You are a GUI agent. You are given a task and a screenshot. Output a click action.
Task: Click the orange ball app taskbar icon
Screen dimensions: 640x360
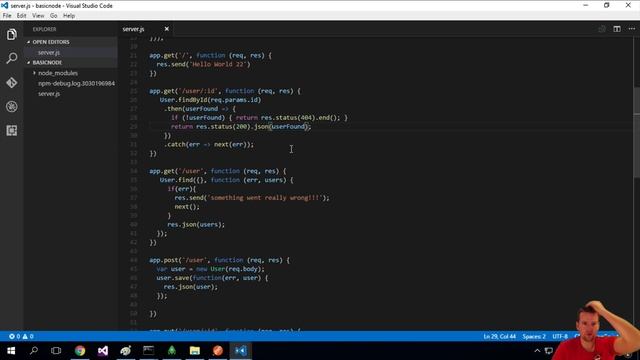coord(218,351)
